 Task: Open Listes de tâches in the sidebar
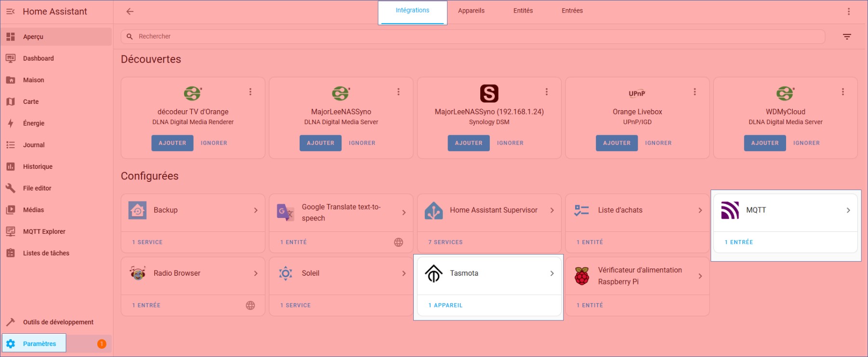click(57, 253)
